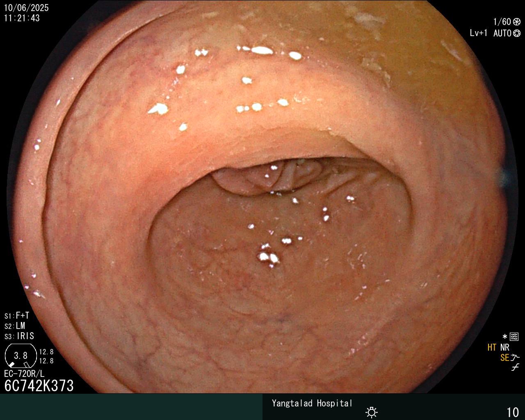Click the time text 11:21:43
Image resolution: width=525 pixels, height=420 pixels.
[x=22, y=18]
